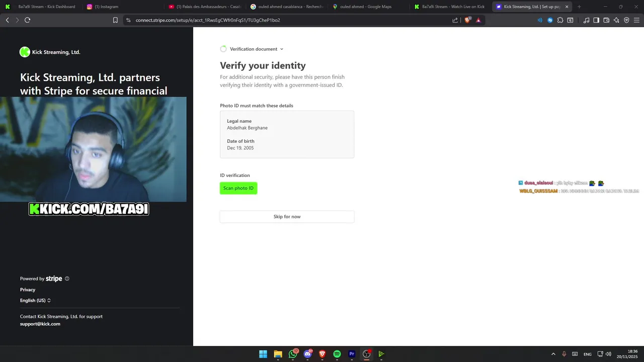Image resolution: width=644 pixels, height=362 pixels.
Task: Open Leo AI sparkle icon
Action: pos(616,20)
